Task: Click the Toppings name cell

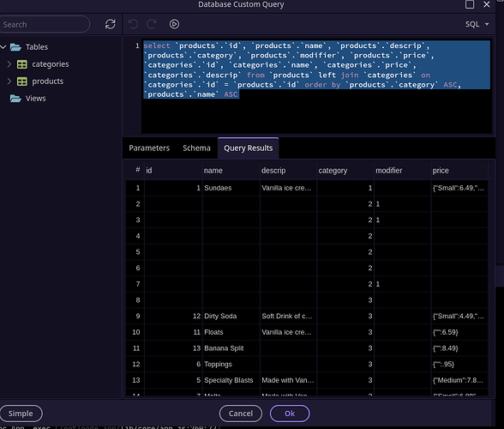Action: click(231, 364)
